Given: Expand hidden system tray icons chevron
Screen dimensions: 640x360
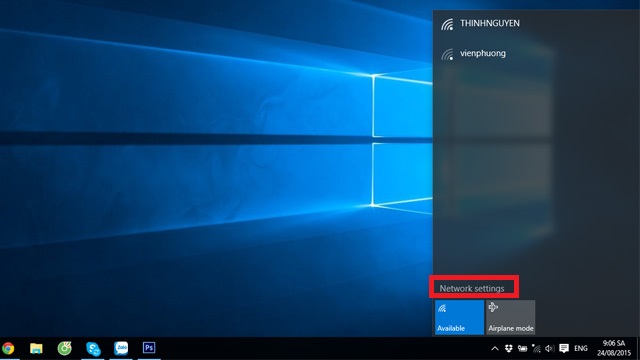Looking at the screenshot, I should [495, 349].
